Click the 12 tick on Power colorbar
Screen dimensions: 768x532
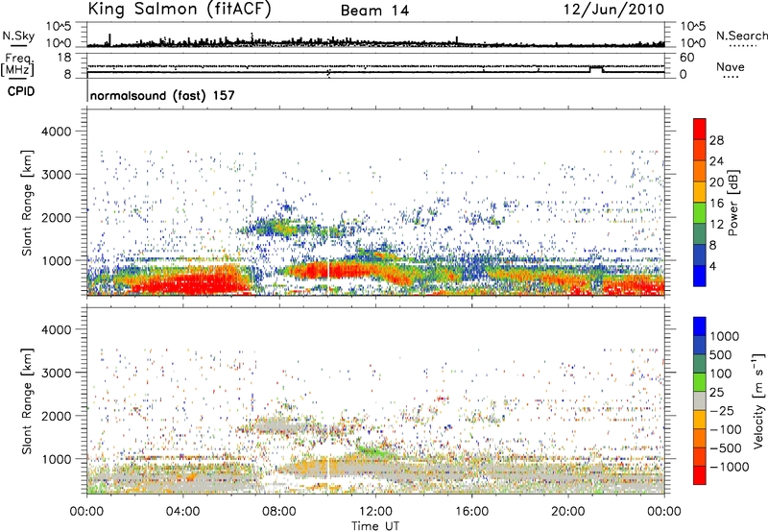[x=716, y=225]
